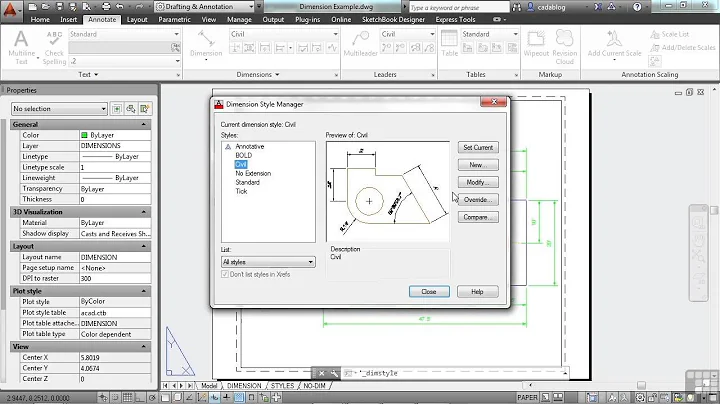Viewport: 720px width, 404px height.
Task: Click the Modify... button
Action: pyautogui.click(x=478, y=182)
